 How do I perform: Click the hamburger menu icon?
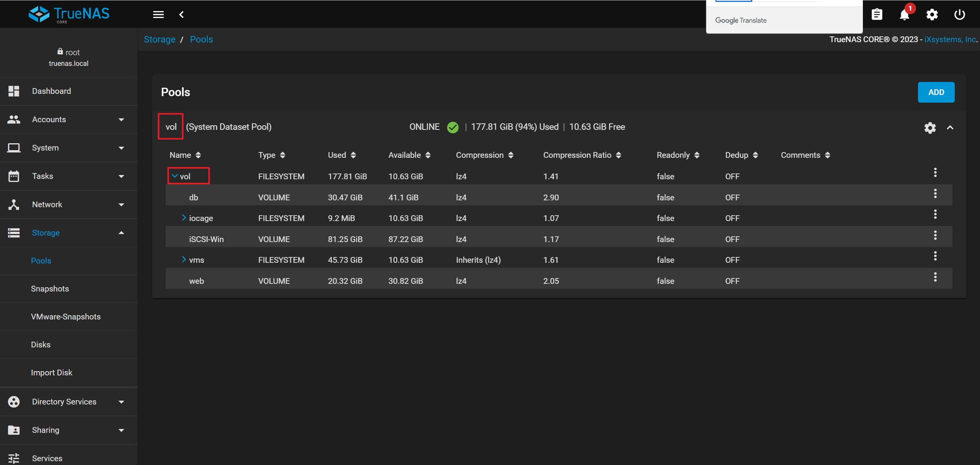coord(158,15)
